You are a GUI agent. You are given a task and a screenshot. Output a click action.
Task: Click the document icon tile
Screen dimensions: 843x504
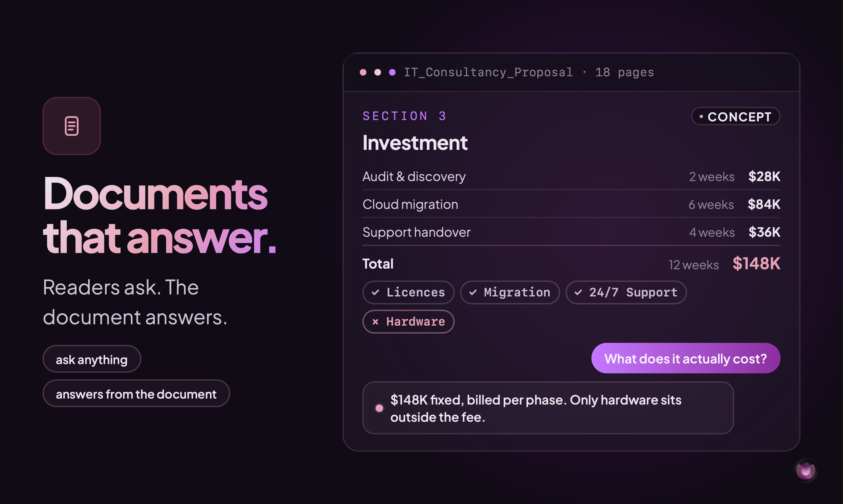pyautogui.click(x=72, y=126)
